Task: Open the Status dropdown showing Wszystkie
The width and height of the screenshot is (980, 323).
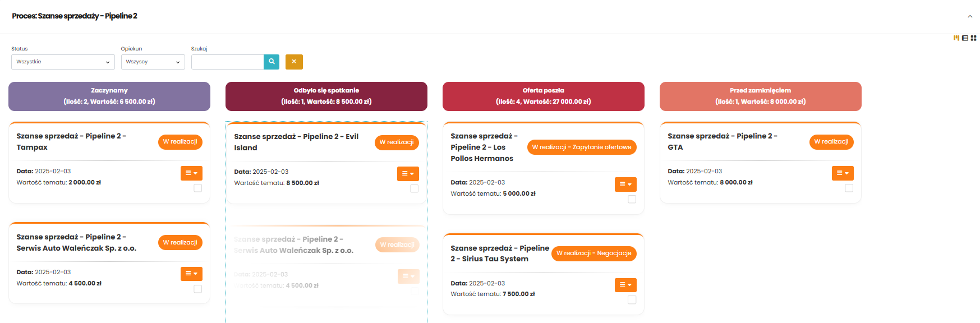Action: pos(63,62)
